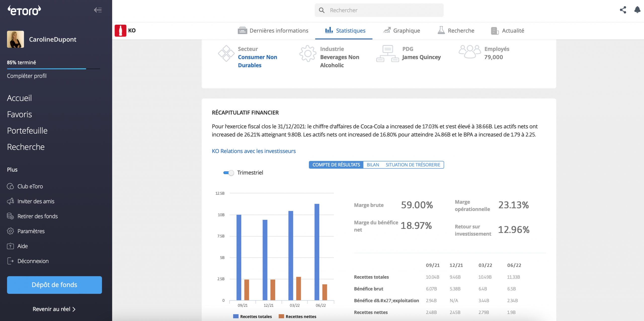Screen dimensions: 644x321
Task: Click the Retour sur investissement 12.96% value
Action: pos(514,230)
